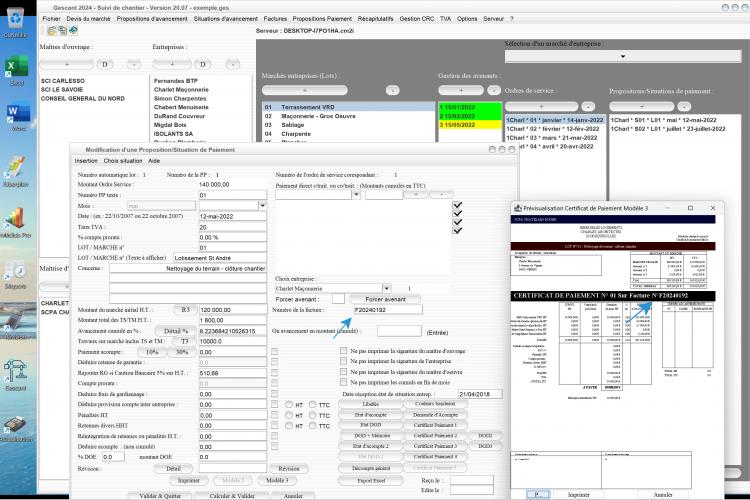
Task: Expand the Paiement direct s/trait. dropdown
Action: click(x=356, y=194)
